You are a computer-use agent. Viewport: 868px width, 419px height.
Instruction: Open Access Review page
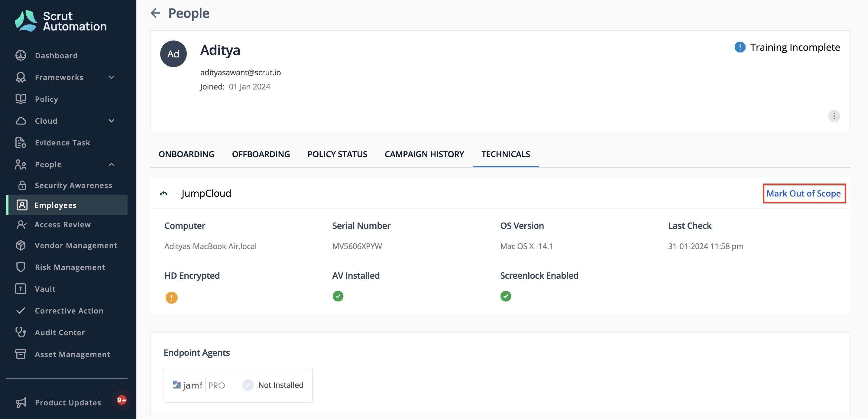tap(63, 225)
